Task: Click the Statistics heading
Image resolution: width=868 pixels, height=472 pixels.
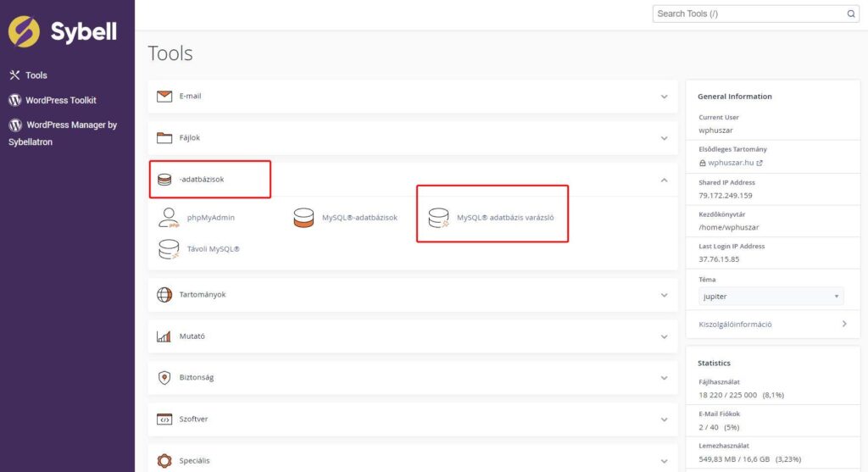Action: pos(714,363)
